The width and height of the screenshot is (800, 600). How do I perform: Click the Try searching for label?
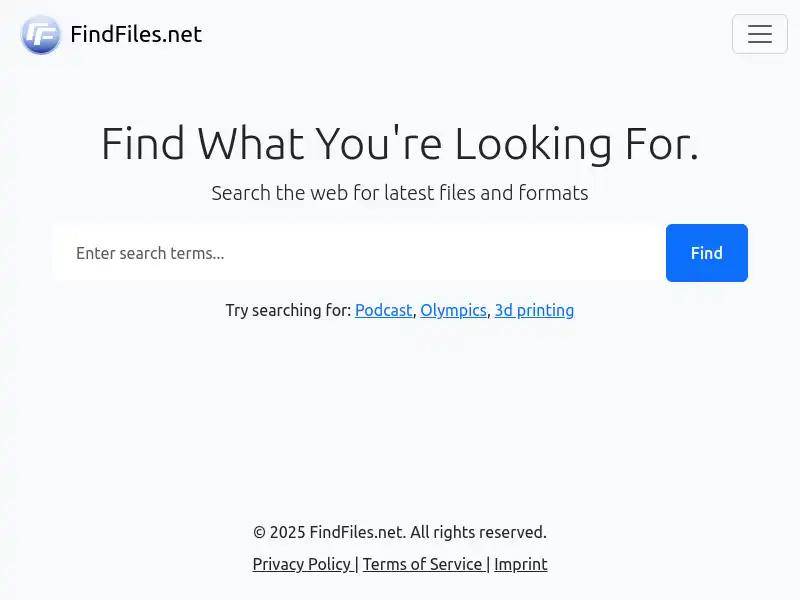click(x=289, y=310)
